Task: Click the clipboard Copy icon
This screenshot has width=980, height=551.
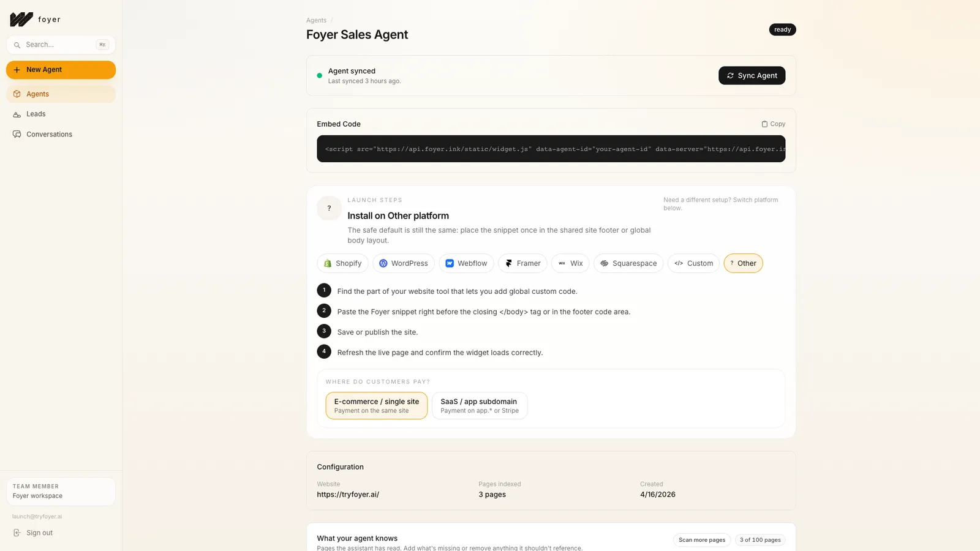Action: tap(764, 124)
